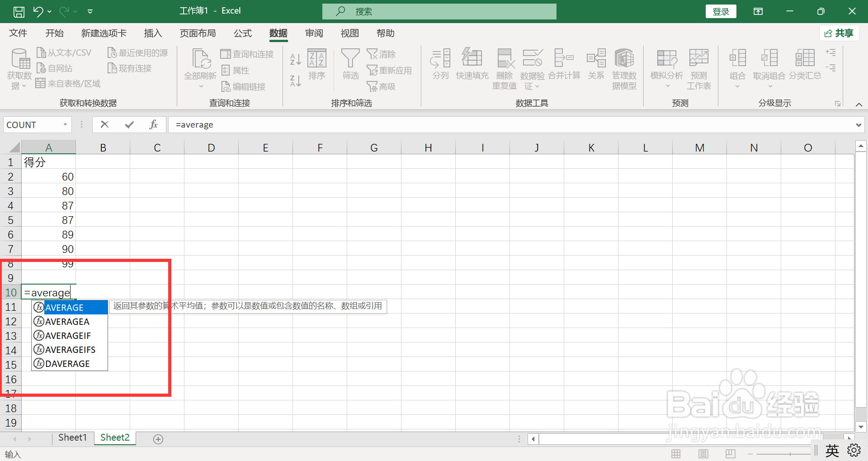Choose DAVERAGE from the suggestion list
This screenshot has width=868, height=461.
click(70, 364)
